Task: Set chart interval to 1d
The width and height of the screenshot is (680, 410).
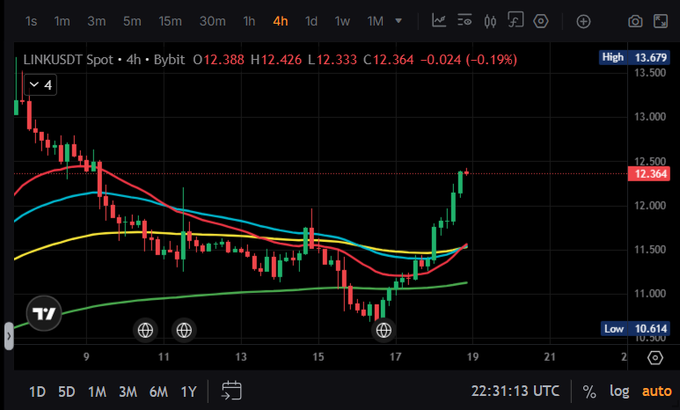Action: (311, 21)
